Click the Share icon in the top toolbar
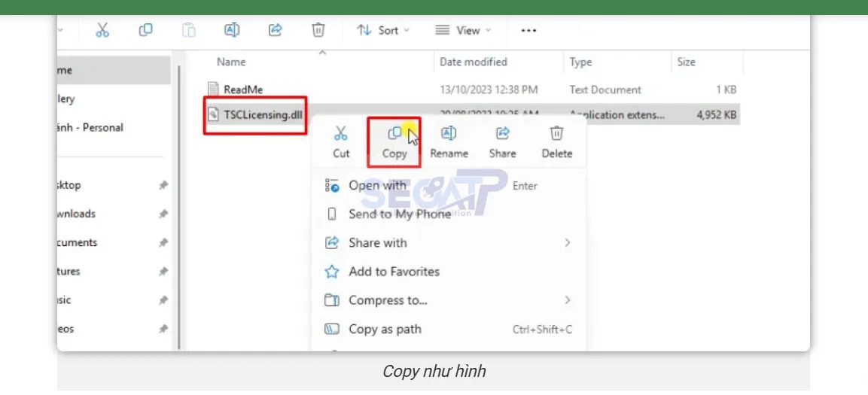This screenshot has width=868, height=395. (x=275, y=30)
